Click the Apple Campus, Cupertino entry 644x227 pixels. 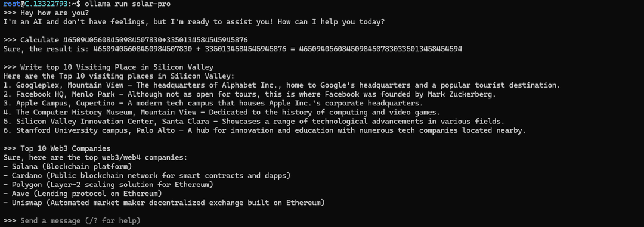tap(213, 103)
